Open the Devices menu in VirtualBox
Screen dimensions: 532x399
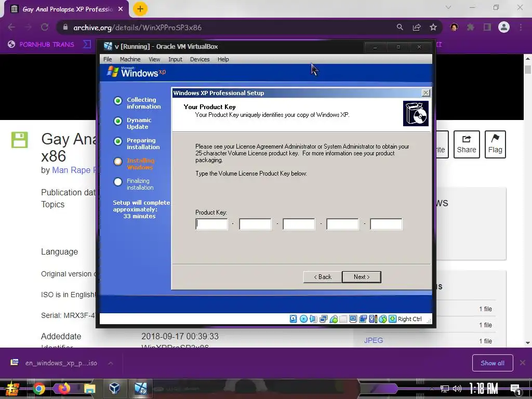[200, 59]
